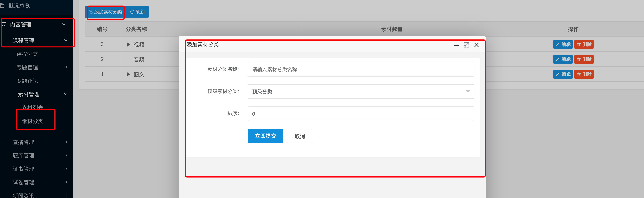Edit the 视频 row with 编辑

563,44
